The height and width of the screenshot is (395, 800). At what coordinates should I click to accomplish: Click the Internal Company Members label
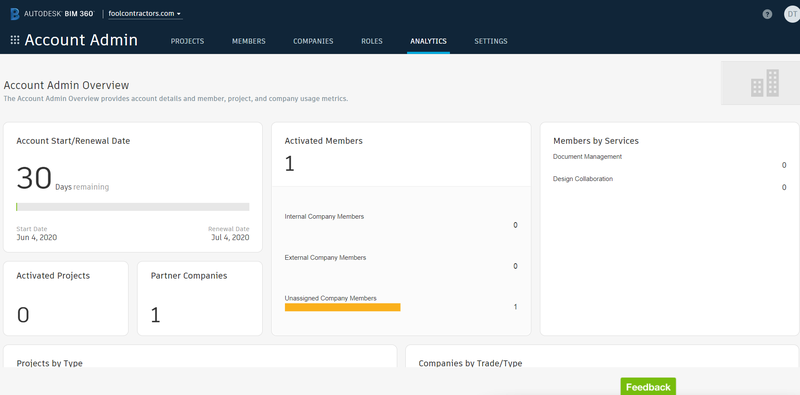coord(324,216)
